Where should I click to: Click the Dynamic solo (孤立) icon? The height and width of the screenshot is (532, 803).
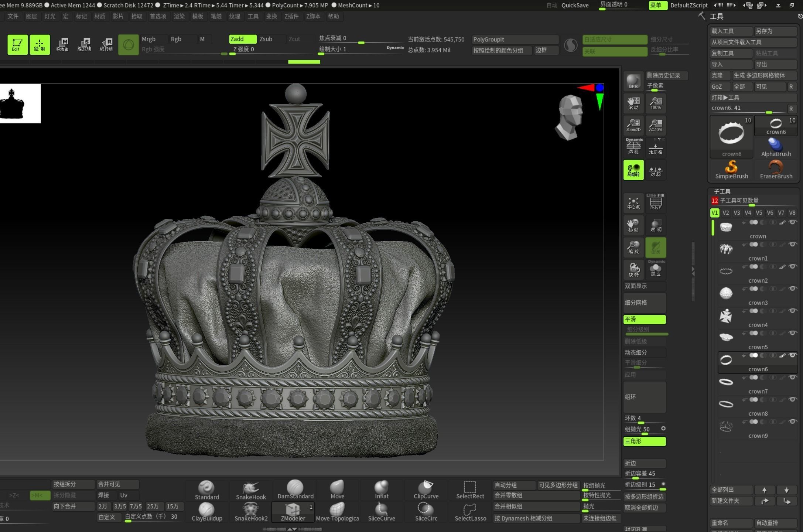[x=656, y=269]
